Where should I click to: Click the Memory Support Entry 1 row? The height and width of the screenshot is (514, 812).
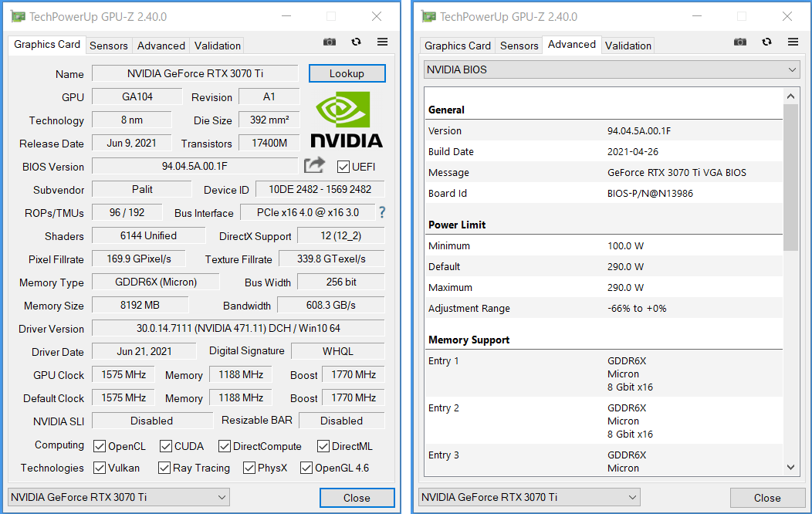pos(604,374)
